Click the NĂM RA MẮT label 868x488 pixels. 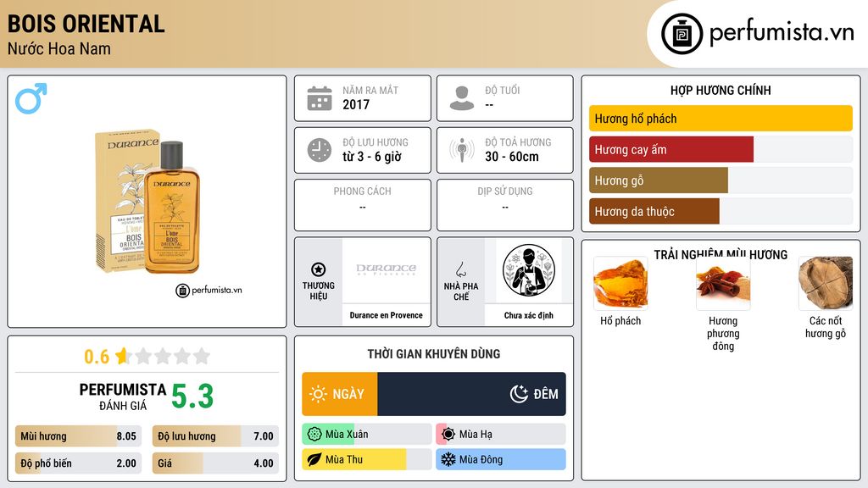370,90
